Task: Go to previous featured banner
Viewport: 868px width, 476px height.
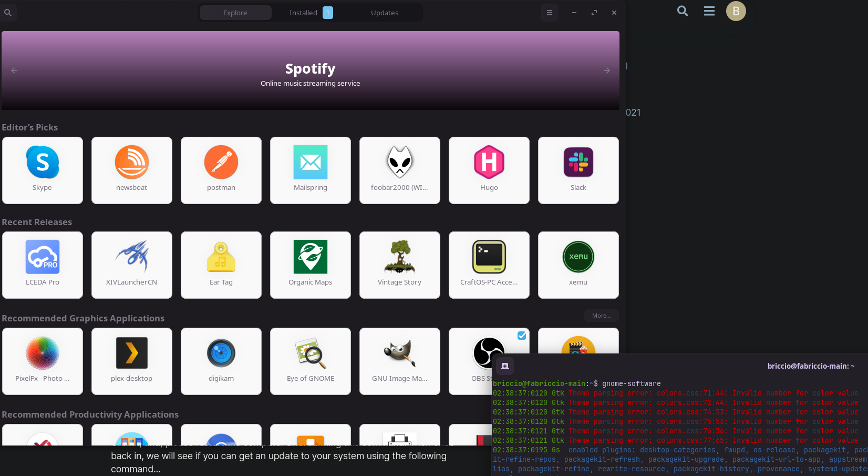Action: 14,70
